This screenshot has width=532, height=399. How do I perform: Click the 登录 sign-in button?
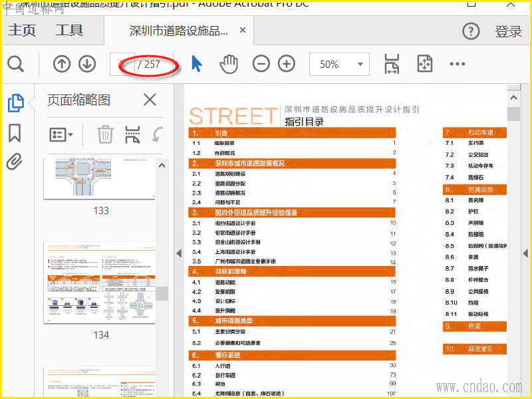pyautogui.click(x=508, y=31)
